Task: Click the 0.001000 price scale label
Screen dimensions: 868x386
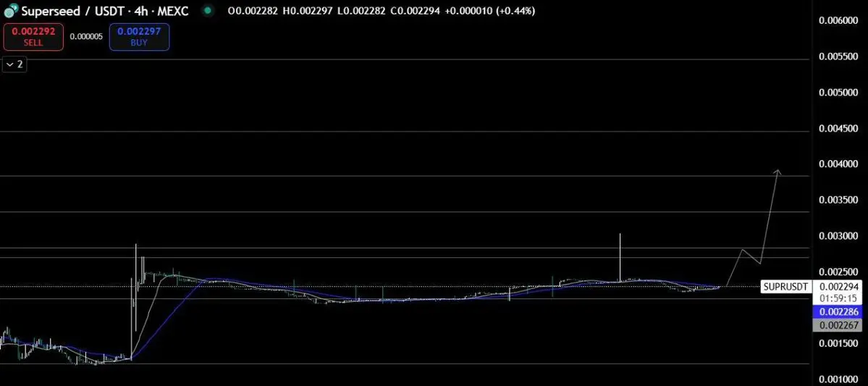Action: 838,379
